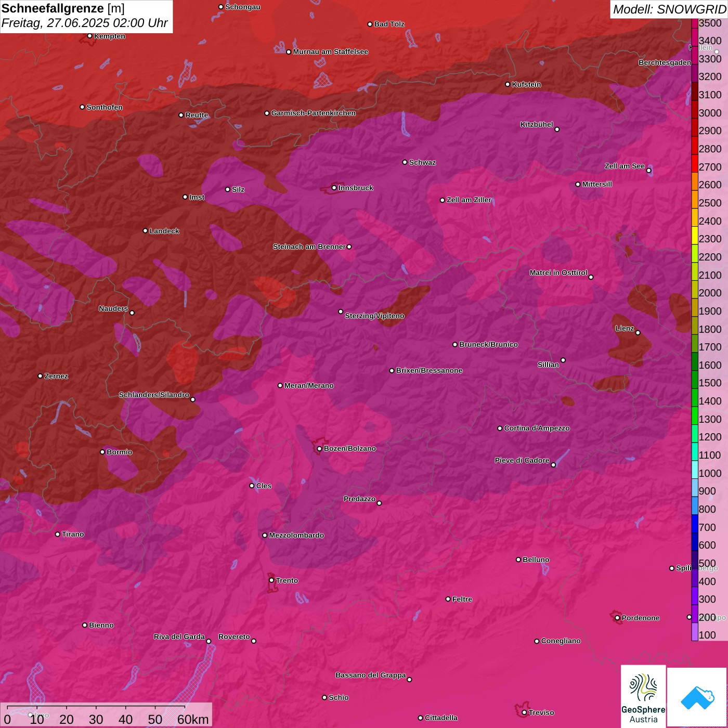Viewport: 728px width, 728px height.
Task: Click the Brixen/Bressanone town label
Action: click(x=429, y=370)
